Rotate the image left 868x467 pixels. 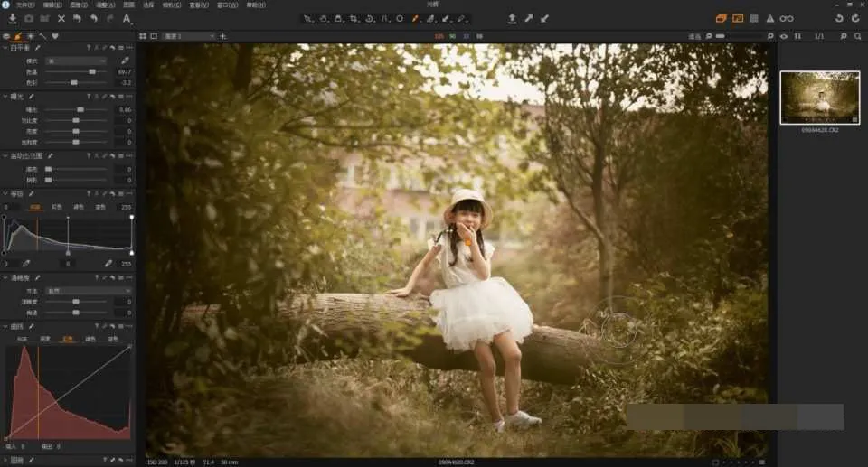click(839, 19)
